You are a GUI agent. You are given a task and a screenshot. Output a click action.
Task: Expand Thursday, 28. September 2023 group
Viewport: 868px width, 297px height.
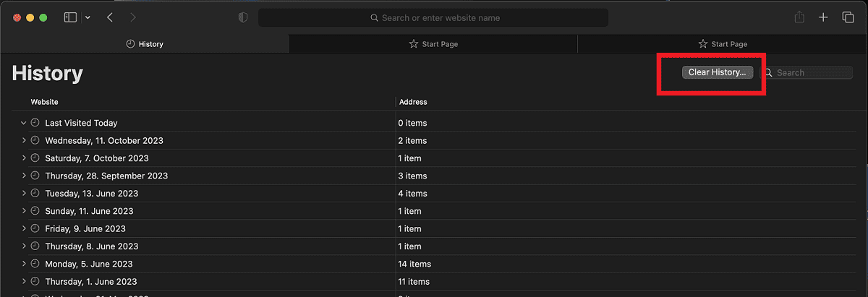(x=23, y=176)
